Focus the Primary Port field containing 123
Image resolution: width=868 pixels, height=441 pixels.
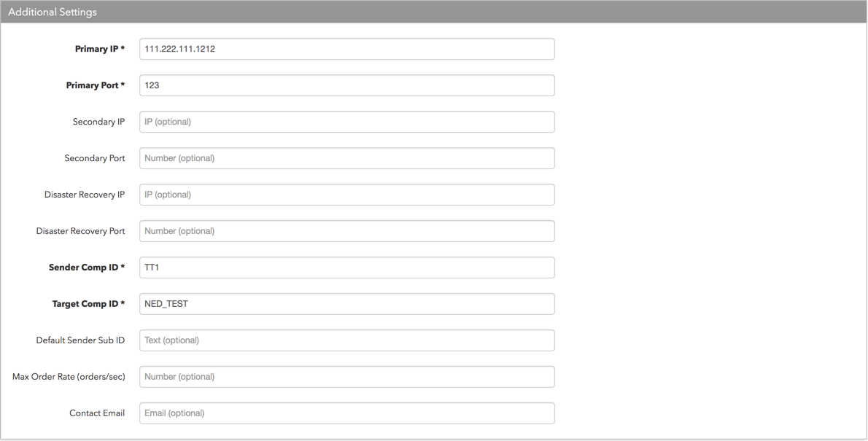coord(346,85)
